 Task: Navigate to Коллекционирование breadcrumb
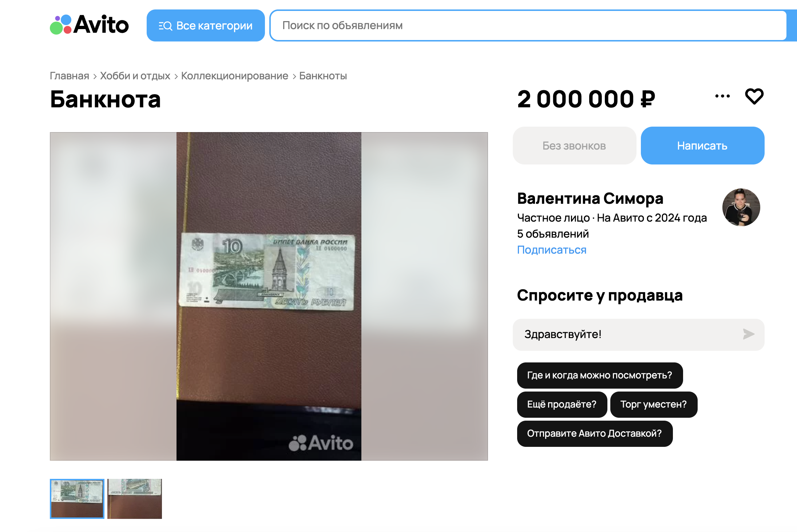pos(235,76)
